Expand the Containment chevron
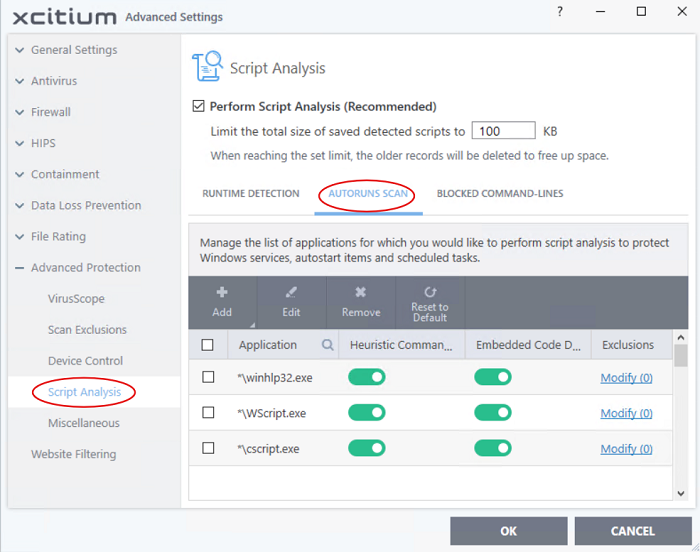The height and width of the screenshot is (552, 700). tap(20, 174)
